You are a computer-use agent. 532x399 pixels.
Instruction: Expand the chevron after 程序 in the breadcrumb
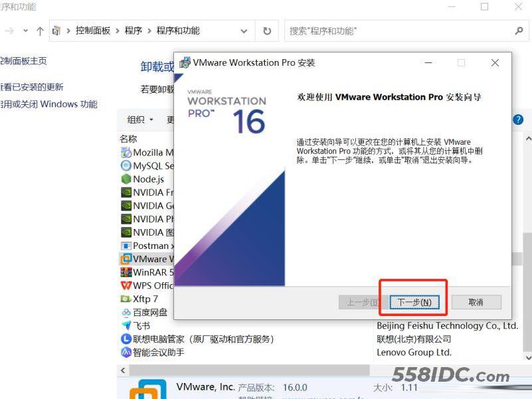click(x=149, y=31)
